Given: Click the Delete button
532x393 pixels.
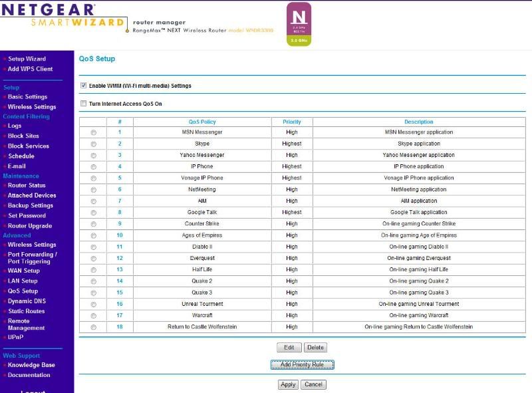Looking at the screenshot, I should [315, 348].
